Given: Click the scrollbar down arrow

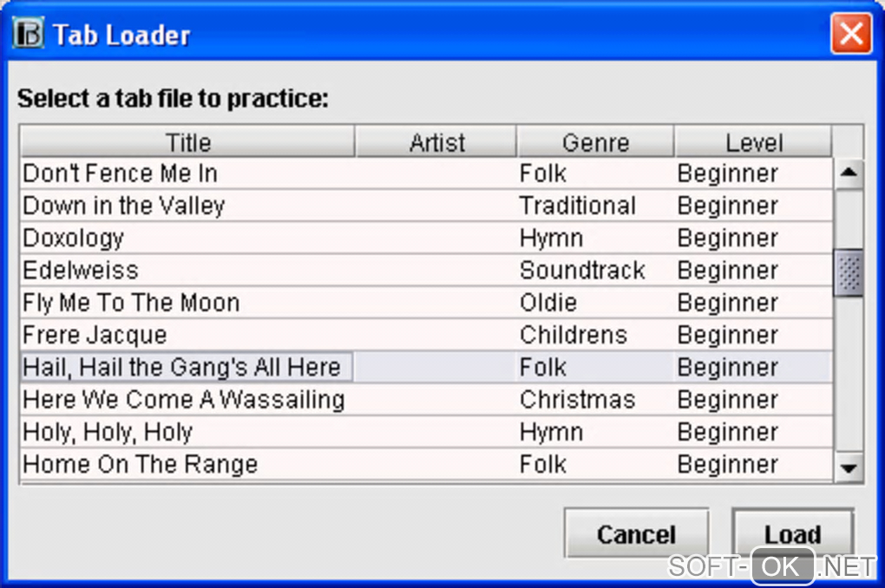Looking at the screenshot, I should click(848, 468).
